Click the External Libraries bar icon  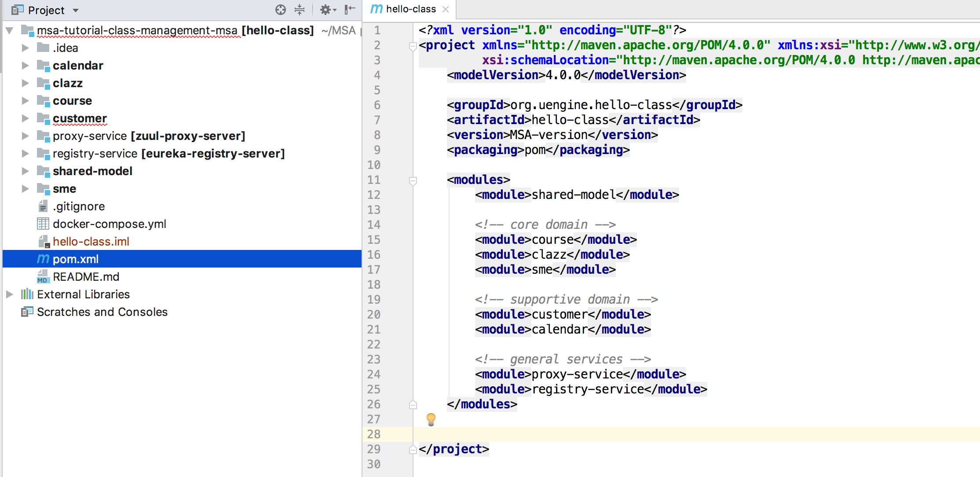pos(27,294)
